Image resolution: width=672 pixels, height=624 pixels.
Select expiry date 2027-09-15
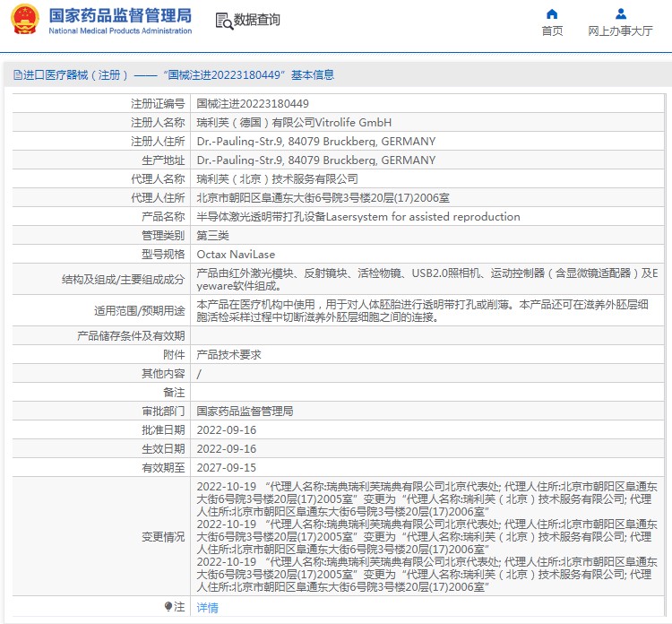(x=227, y=468)
